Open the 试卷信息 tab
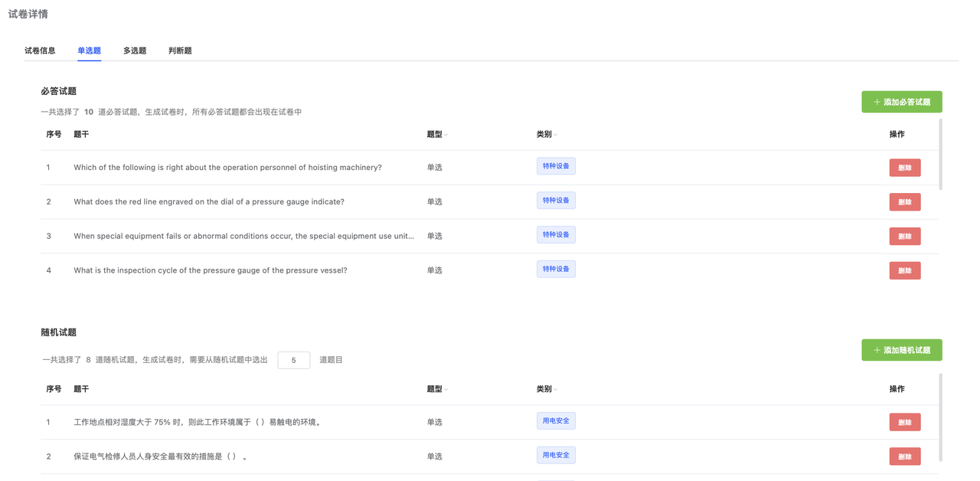Image resolution: width=980 pixels, height=481 pixels. coord(40,51)
